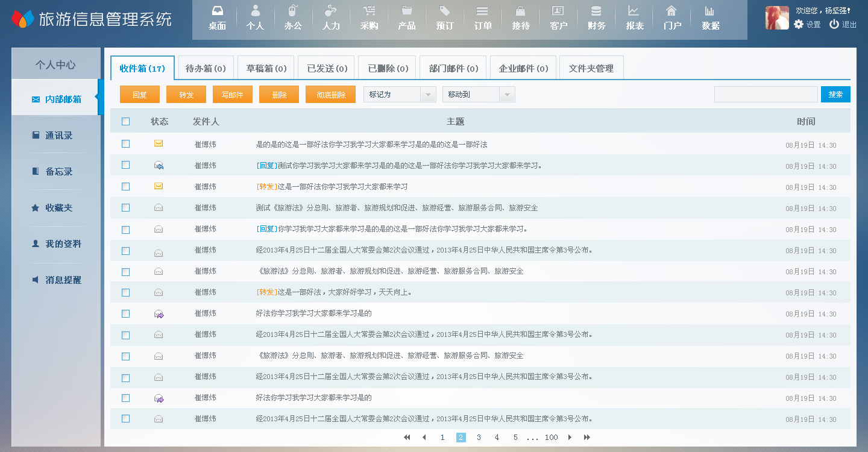The image size is (868, 452).
Task: Check the box for mail 是的是的这是一部好法
Action: point(125,143)
